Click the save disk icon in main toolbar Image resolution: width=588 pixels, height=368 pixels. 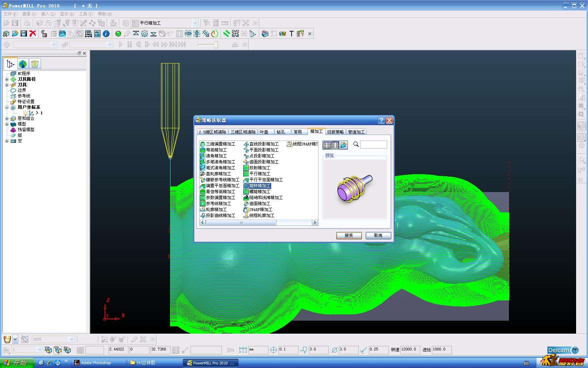pyautogui.click(x=24, y=34)
